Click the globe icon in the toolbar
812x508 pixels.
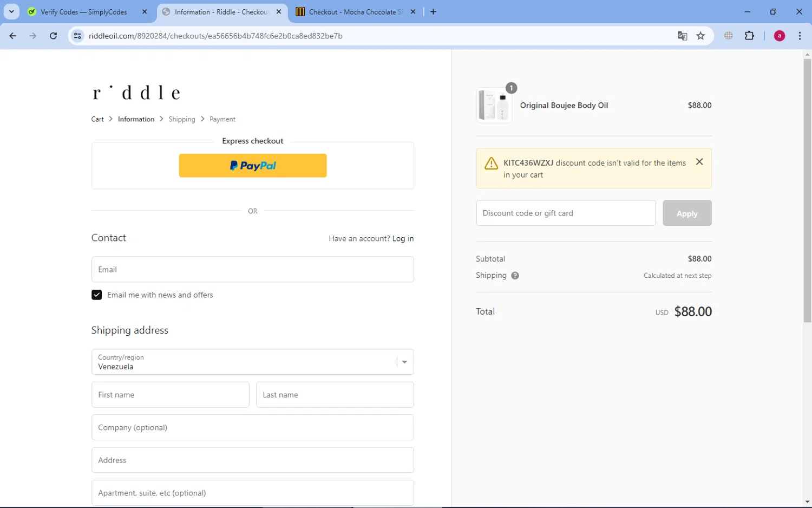point(729,36)
